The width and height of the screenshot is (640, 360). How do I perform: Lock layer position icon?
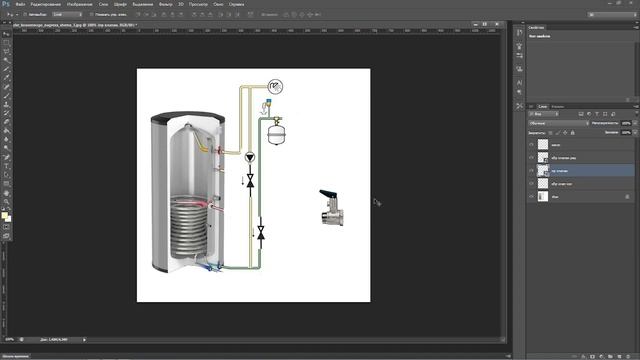coord(565,133)
